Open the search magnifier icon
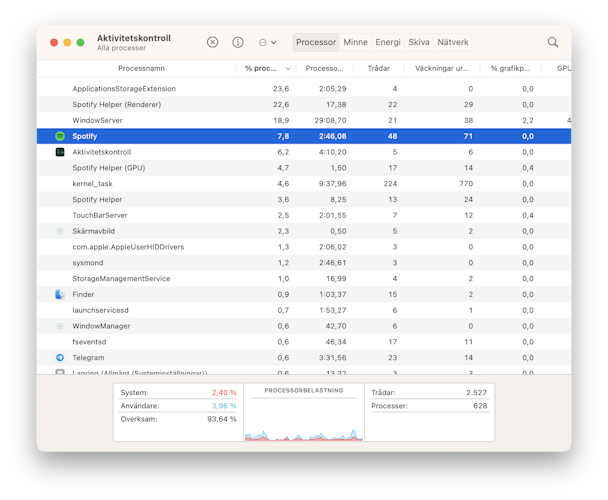 (553, 42)
